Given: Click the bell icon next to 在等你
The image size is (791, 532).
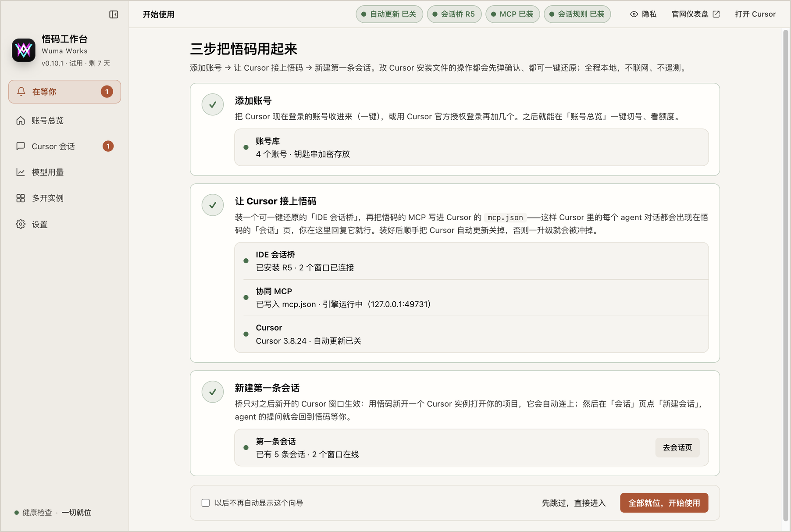Looking at the screenshot, I should 21,91.
